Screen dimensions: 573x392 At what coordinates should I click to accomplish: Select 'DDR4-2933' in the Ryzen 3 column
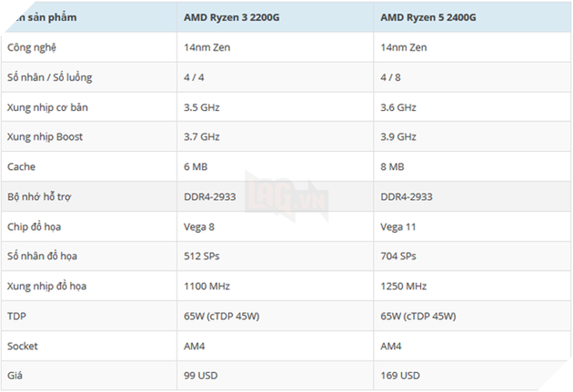[x=210, y=197]
